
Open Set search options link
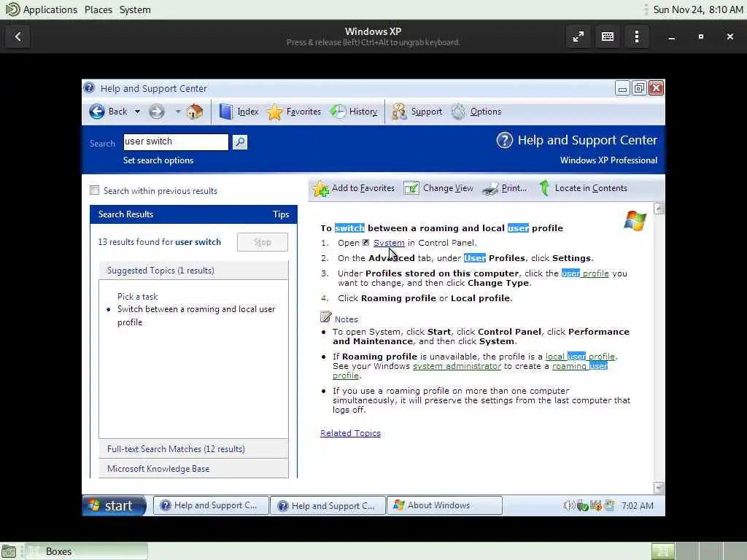click(x=158, y=160)
